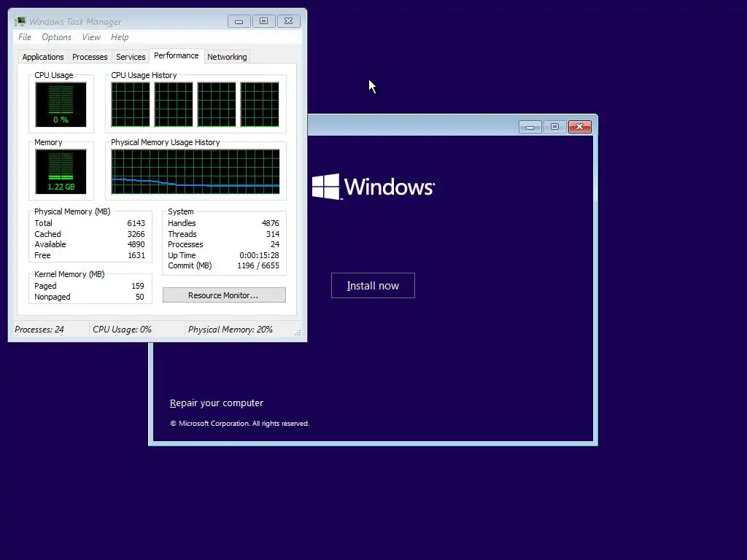Click the Total physical memory value 6143
The width and height of the screenshot is (747, 560).
136,223
